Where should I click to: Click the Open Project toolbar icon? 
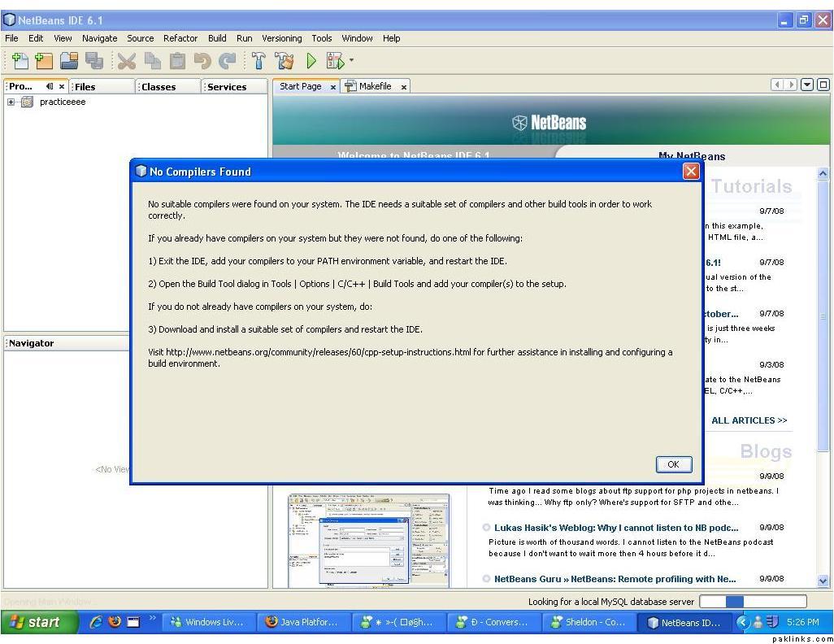point(69,60)
